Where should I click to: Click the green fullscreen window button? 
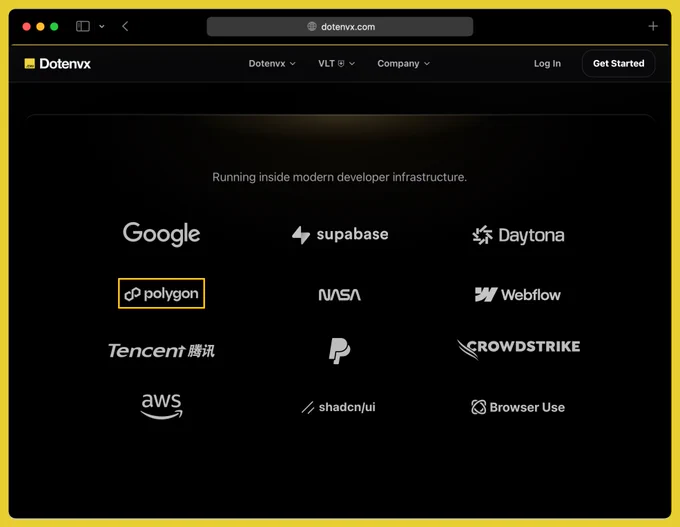coord(54,26)
